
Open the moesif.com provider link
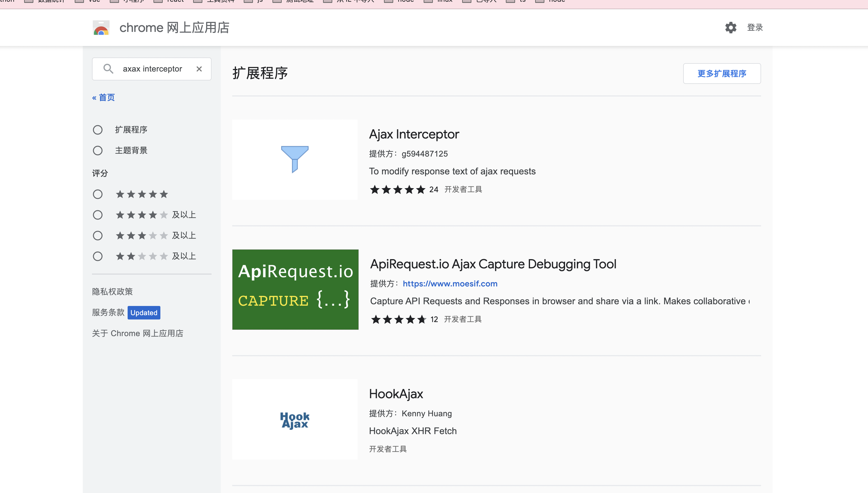coord(450,283)
